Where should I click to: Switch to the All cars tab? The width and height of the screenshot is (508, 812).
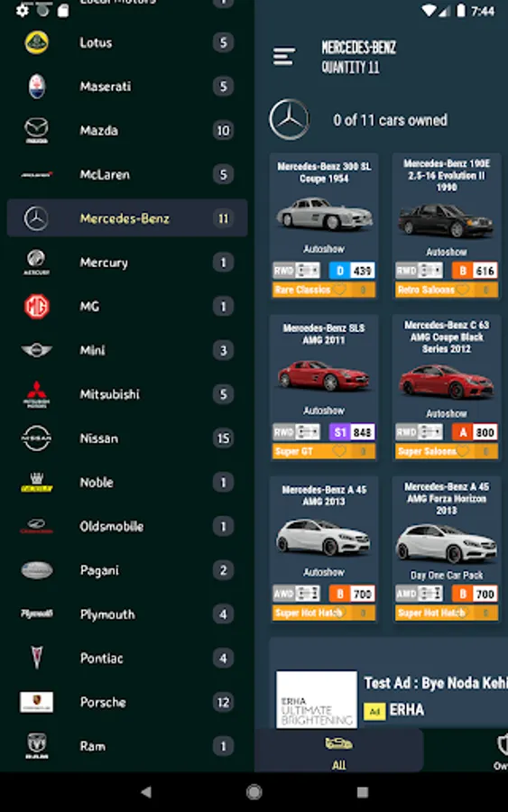[x=338, y=752]
